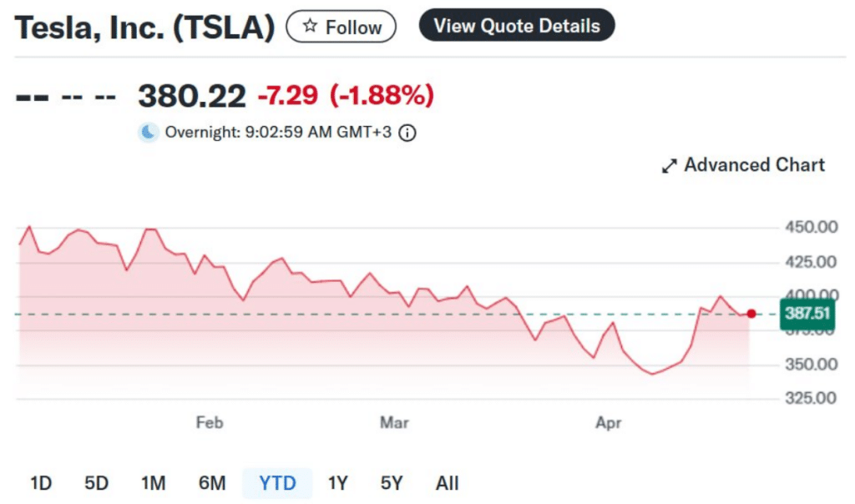Screen dimensions: 855x504
Task: Select the 1M time range
Action: (154, 482)
